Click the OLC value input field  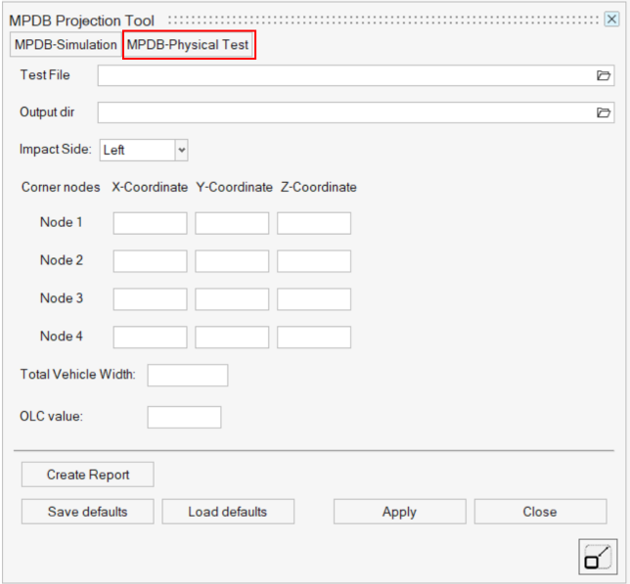point(184,417)
